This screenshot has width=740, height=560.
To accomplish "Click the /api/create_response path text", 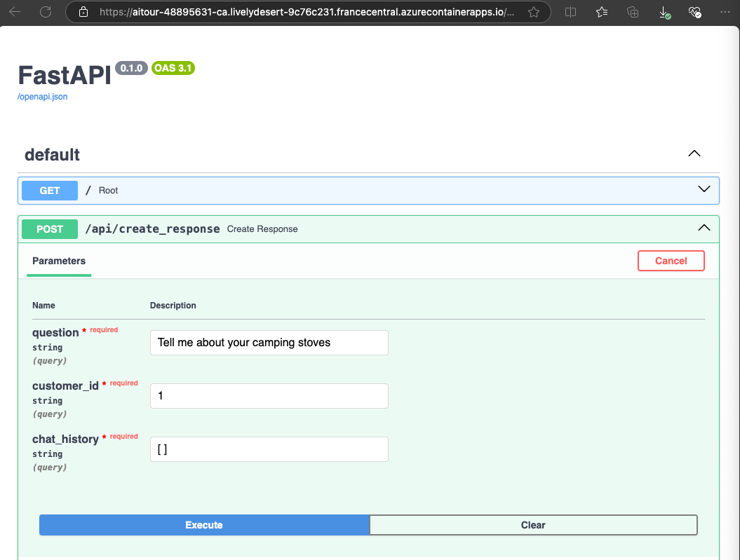I will 152,229.
